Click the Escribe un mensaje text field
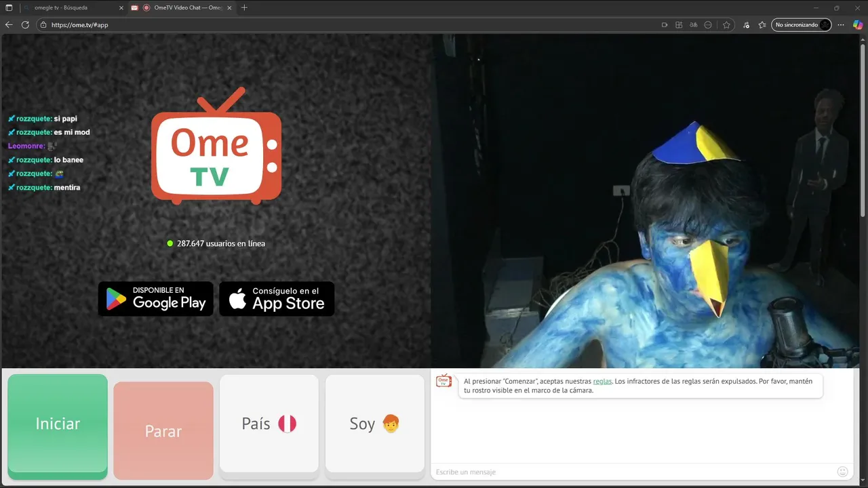Screen dimensions: 868x488 tap(631, 472)
